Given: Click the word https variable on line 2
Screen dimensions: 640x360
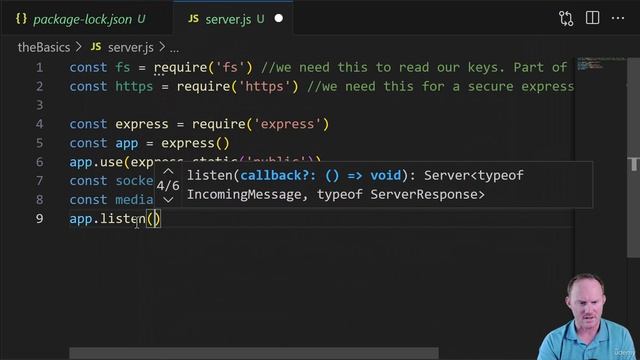Looking at the screenshot, I should click(134, 87).
